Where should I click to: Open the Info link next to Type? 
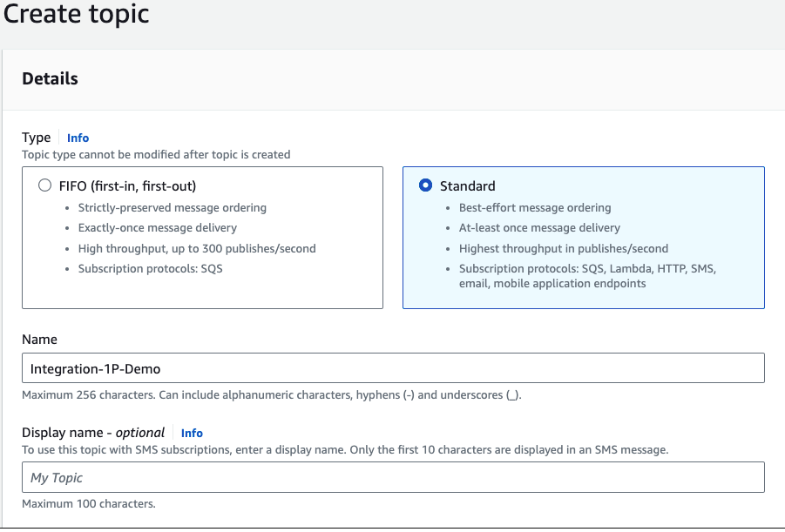point(78,138)
